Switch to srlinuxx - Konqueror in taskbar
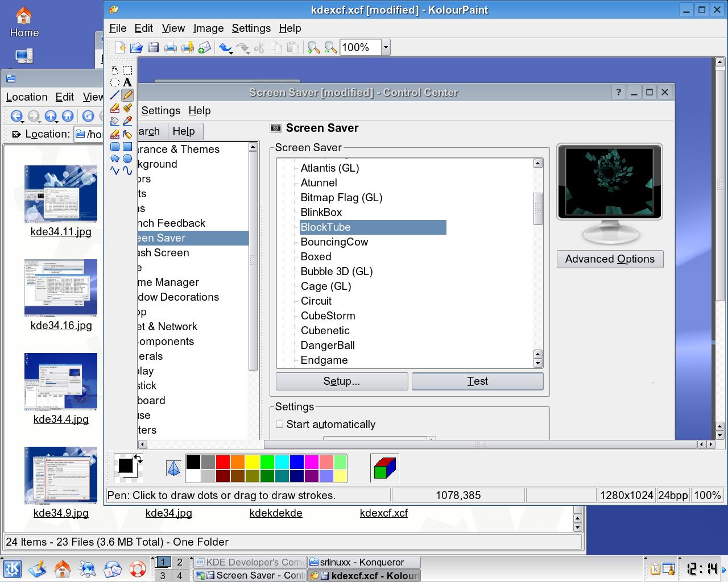This screenshot has height=582, width=728. click(364, 562)
